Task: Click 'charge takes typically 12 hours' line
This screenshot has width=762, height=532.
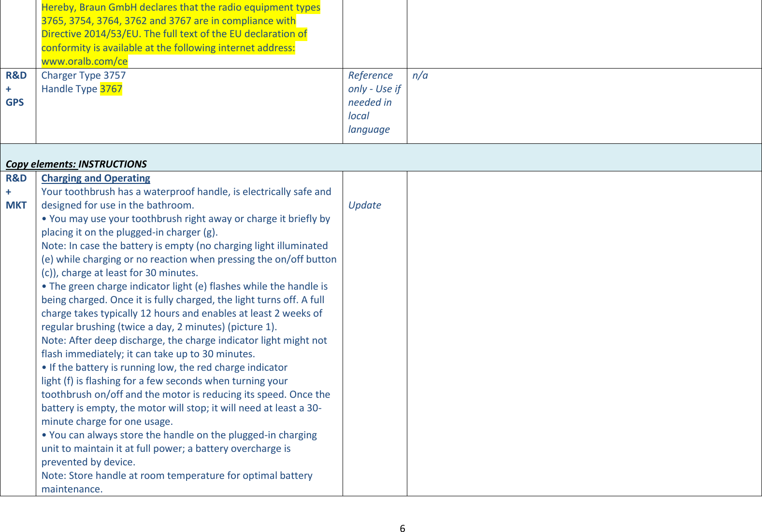Action: coord(182,313)
